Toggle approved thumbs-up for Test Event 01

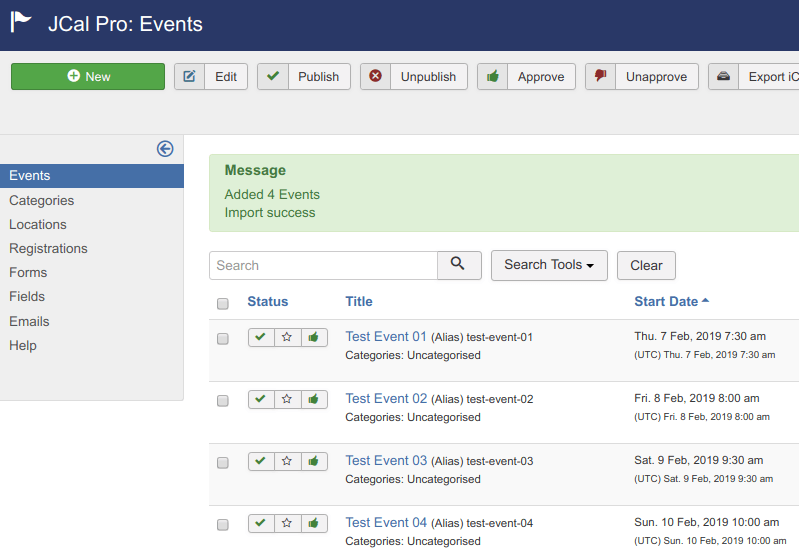click(x=314, y=337)
